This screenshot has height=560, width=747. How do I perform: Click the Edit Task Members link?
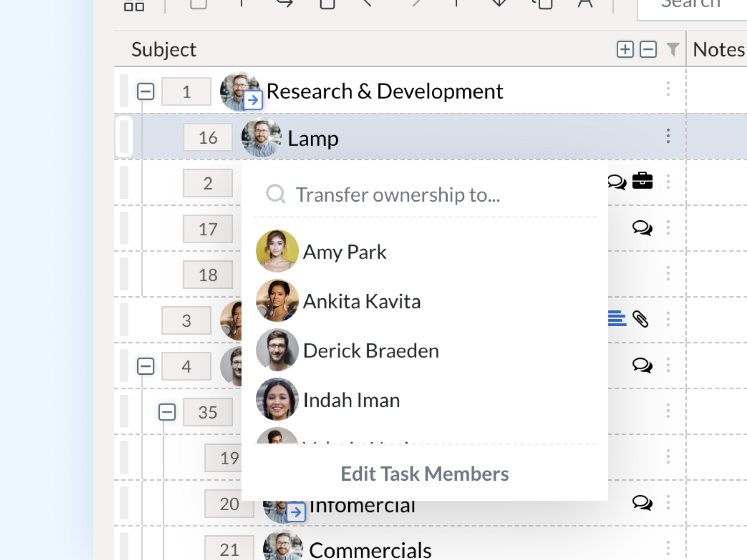[424, 474]
